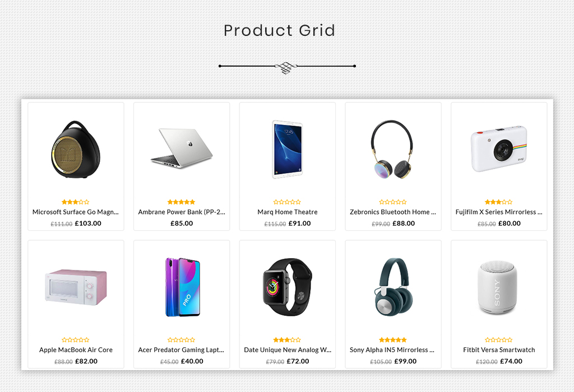Image resolution: width=574 pixels, height=392 pixels.
Task: Open the black speaker product image
Action: click(x=76, y=149)
